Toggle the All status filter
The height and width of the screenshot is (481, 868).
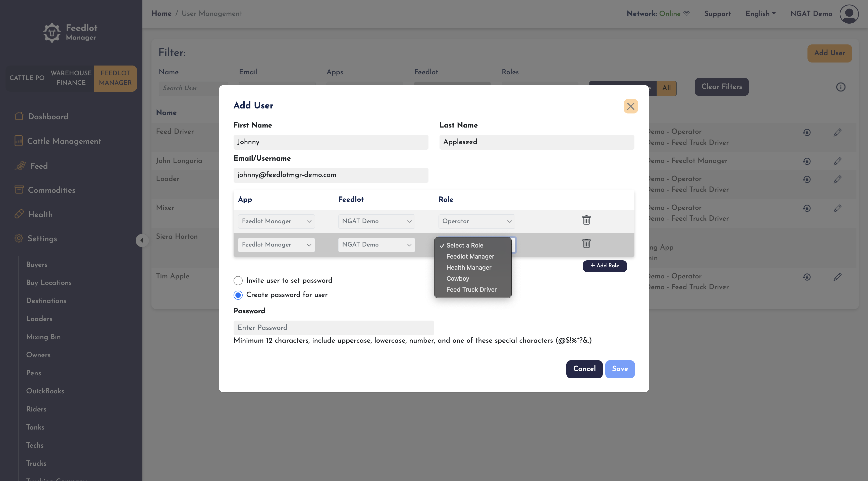pos(666,88)
